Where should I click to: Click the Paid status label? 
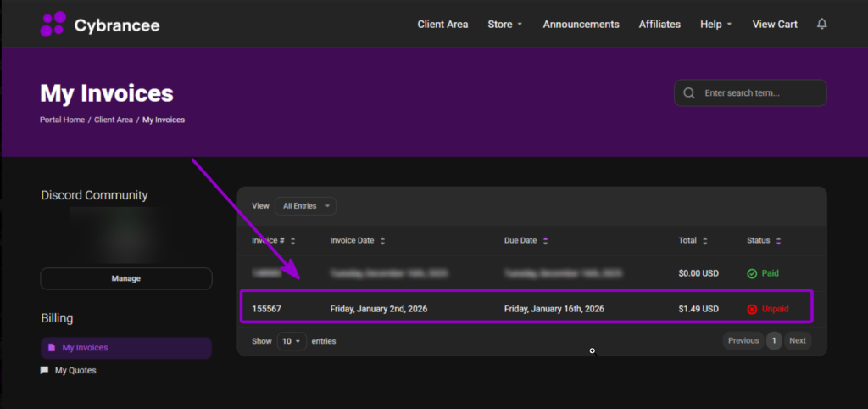[x=770, y=273]
